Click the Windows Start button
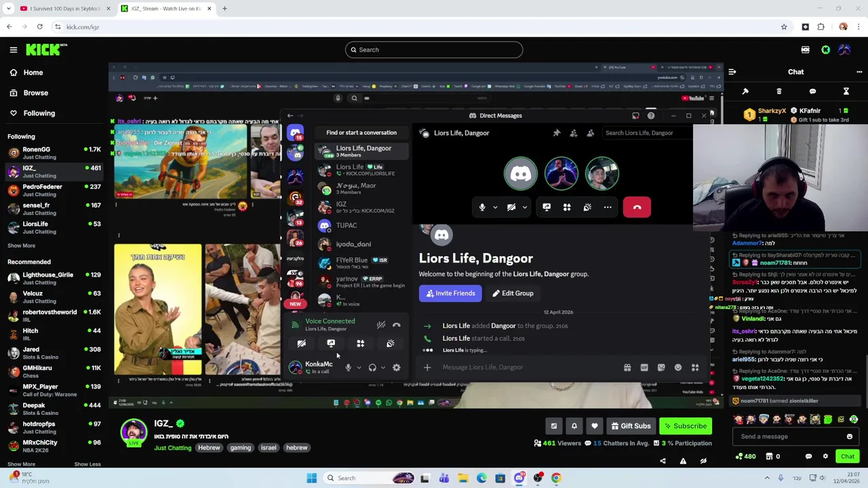This screenshot has width=868, height=488. (311, 478)
